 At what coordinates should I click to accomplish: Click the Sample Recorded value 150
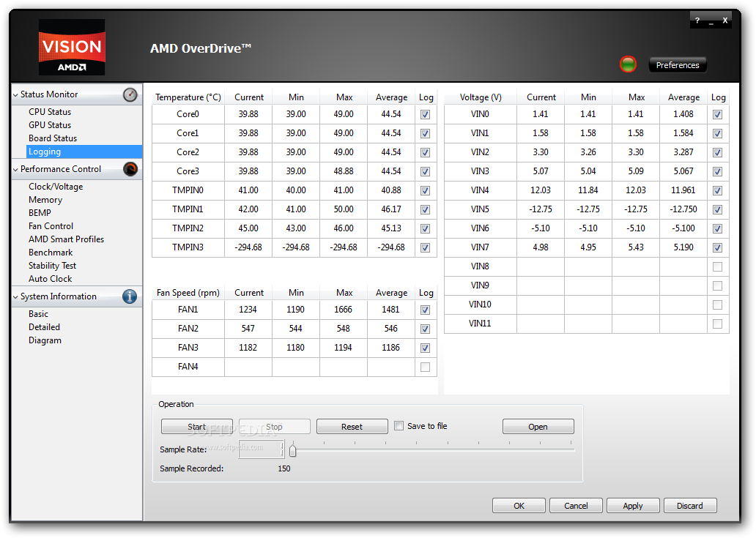coord(284,468)
